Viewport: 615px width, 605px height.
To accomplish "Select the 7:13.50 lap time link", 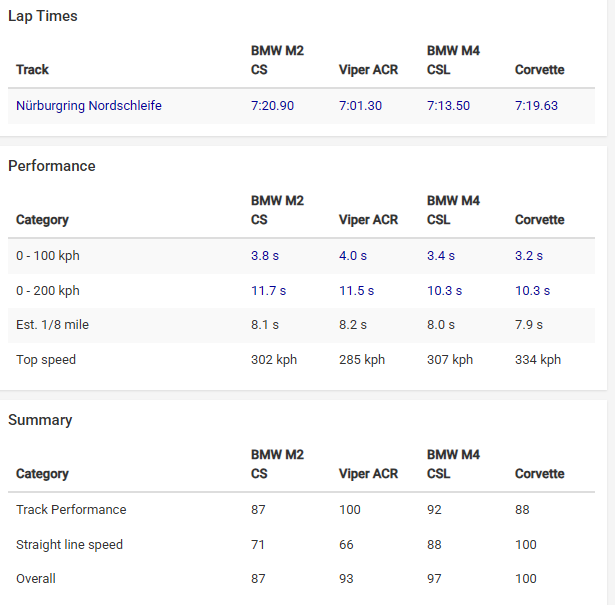I will click(448, 106).
